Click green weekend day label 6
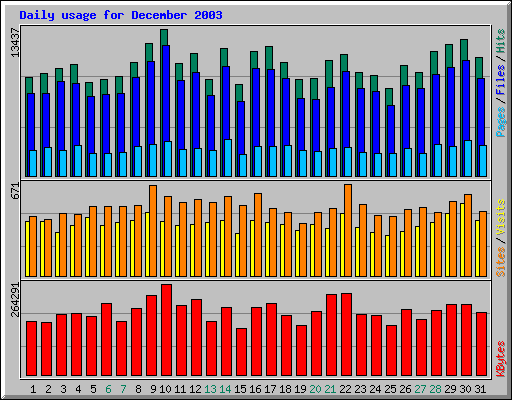Screen dimensions: 512x400 point(108,389)
